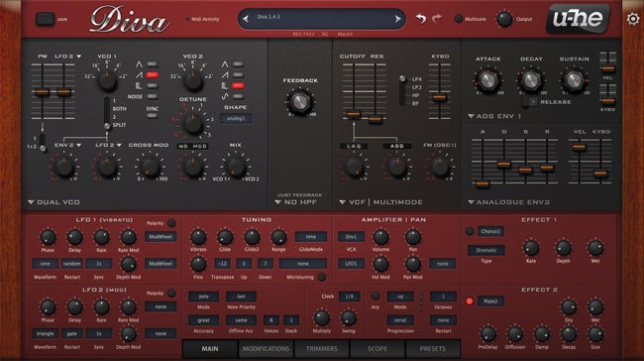Click the Volume knob in Amplifier

tap(380, 237)
